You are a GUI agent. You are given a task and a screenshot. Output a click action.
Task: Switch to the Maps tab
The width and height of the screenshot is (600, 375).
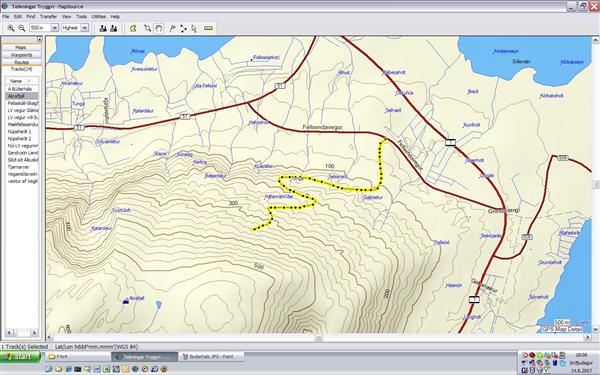pos(21,48)
